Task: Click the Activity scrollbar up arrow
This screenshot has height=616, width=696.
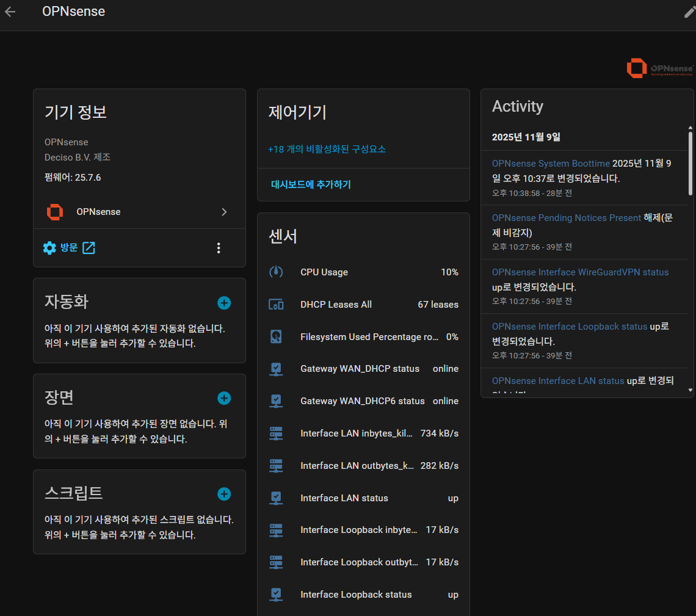Action: (x=691, y=128)
